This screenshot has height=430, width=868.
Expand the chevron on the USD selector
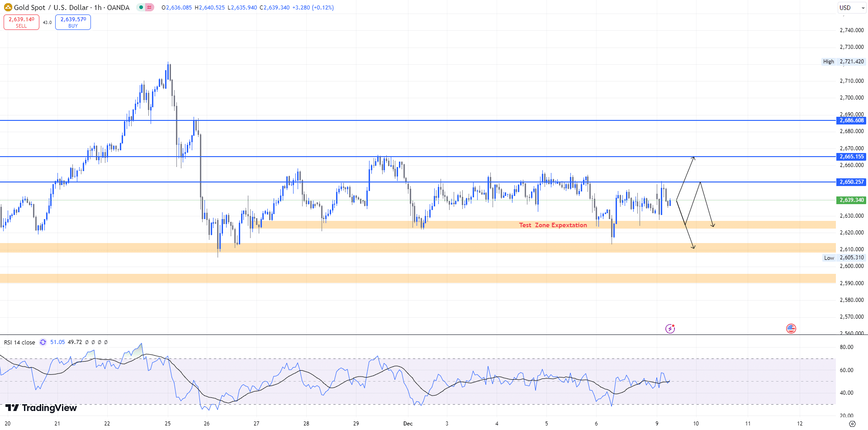pos(863,7)
